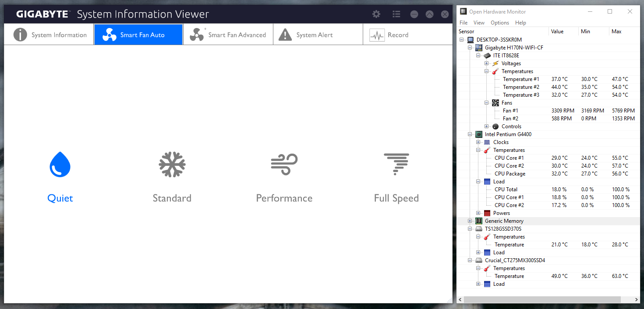Viewport: 644px width, 309px height.
Task: Click the Quiet mode label
Action: [60, 198]
